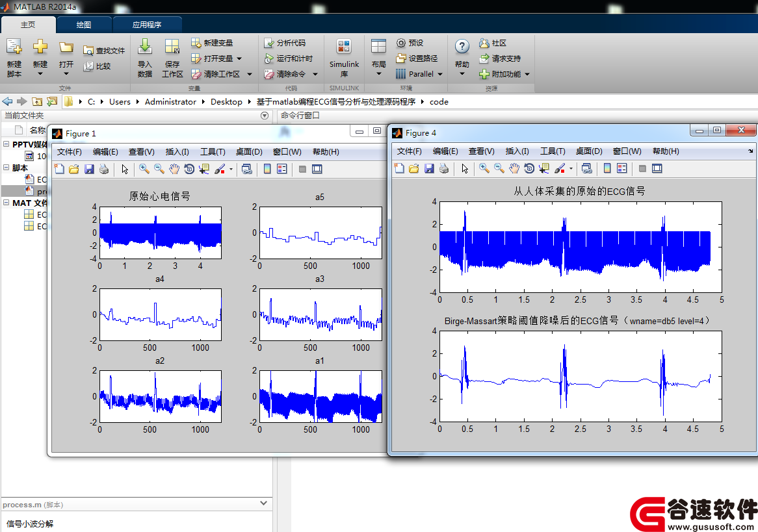The image size is (758, 532).
Task: Click the browse for folder icon
Action: tap(52, 101)
